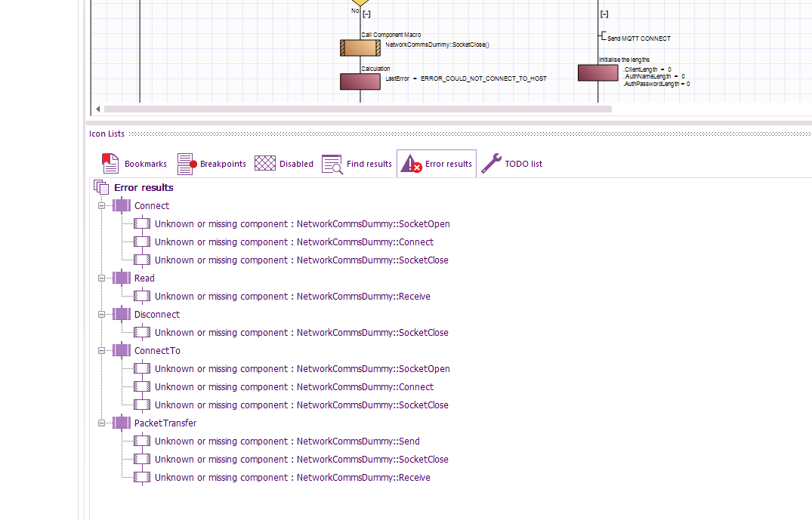Click the Disabled icons hatched icon

coord(265,164)
